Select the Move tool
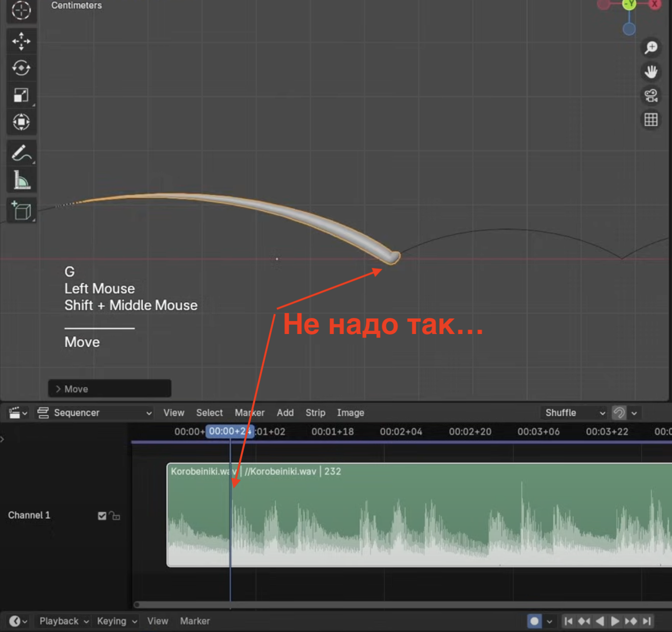Image resolution: width=672 pixels, height=632 pixels. (x=21, y=41)
